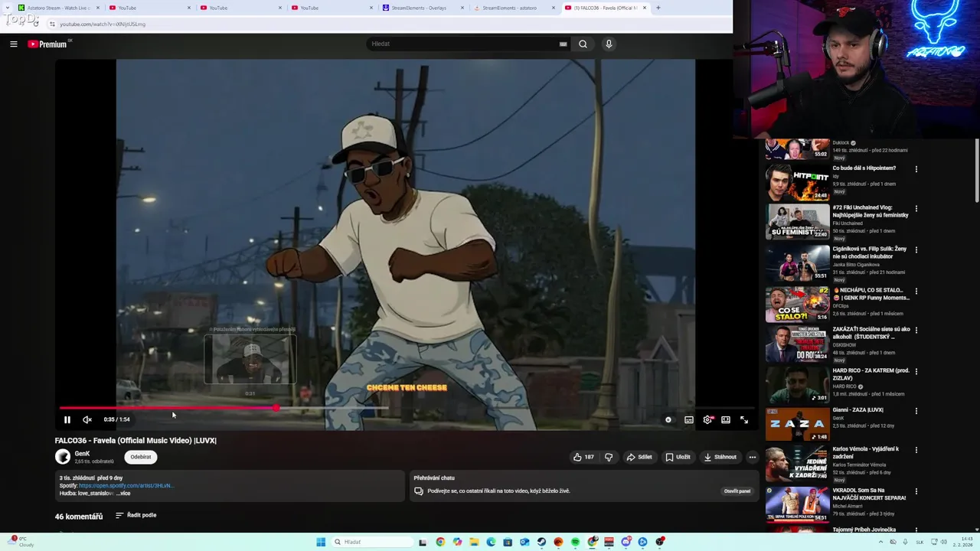980x551 pixels.
Task: Download video with Stáhnout button
Action: [720, 457]
